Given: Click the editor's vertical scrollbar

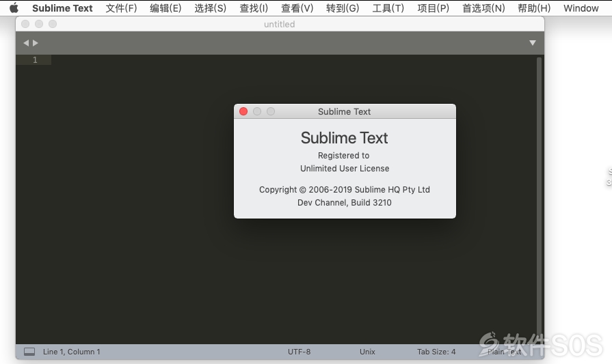Looking at the screenshot, I should click(539, 199).
